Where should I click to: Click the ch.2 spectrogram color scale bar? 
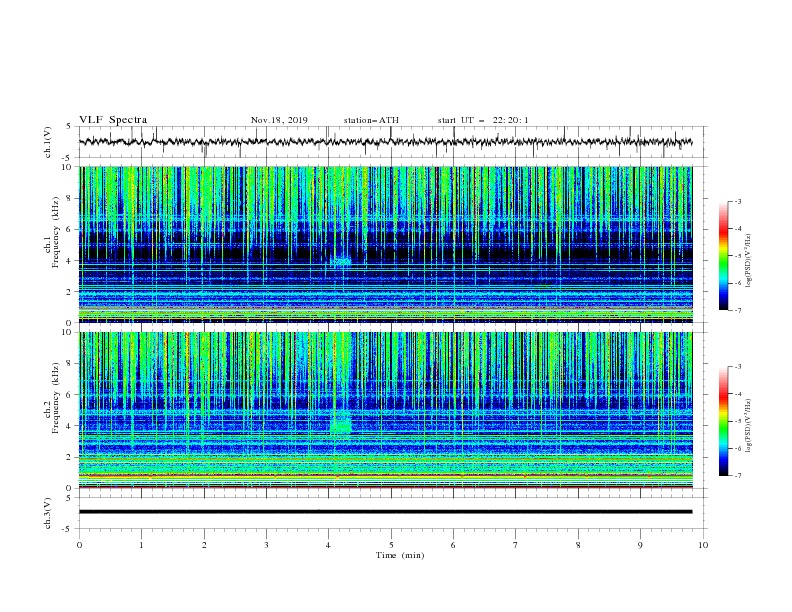pyautogui.click(x=723, y=421)
